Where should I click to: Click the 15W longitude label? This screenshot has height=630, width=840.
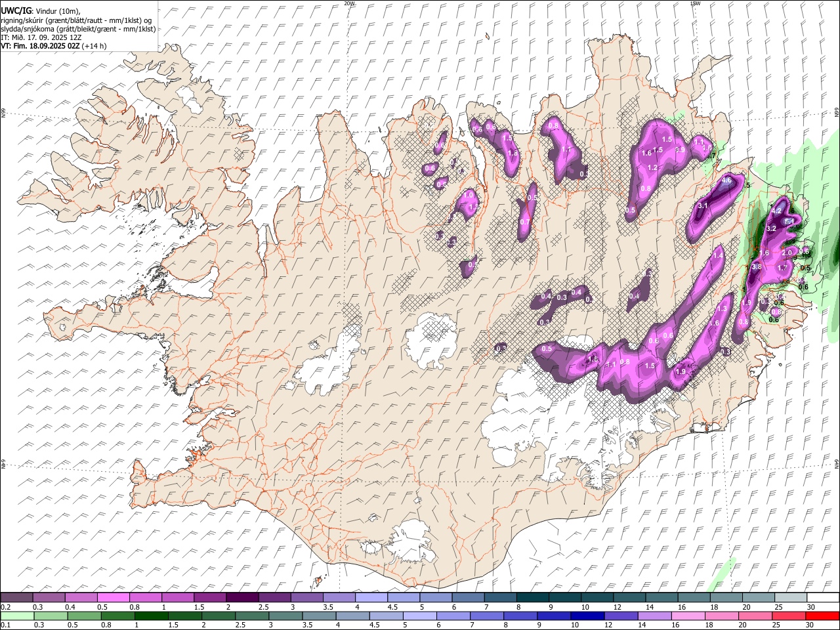pos(696,3)
